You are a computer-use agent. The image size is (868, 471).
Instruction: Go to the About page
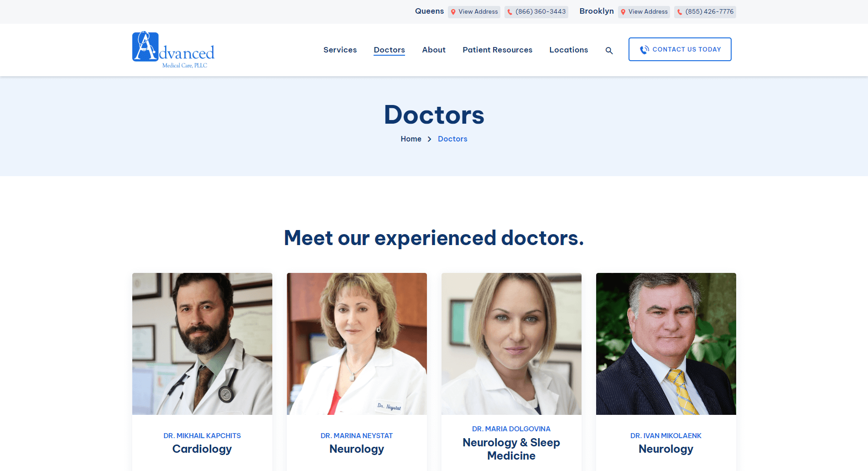coord(434,50)
